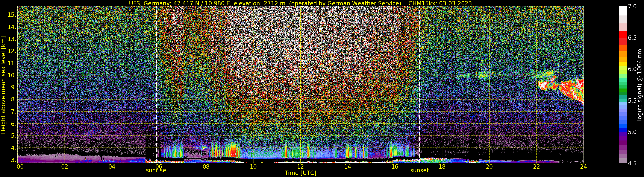
Task: Click the height axis tick '13.'
Action: pyautogui.click(x=12, y=39)
